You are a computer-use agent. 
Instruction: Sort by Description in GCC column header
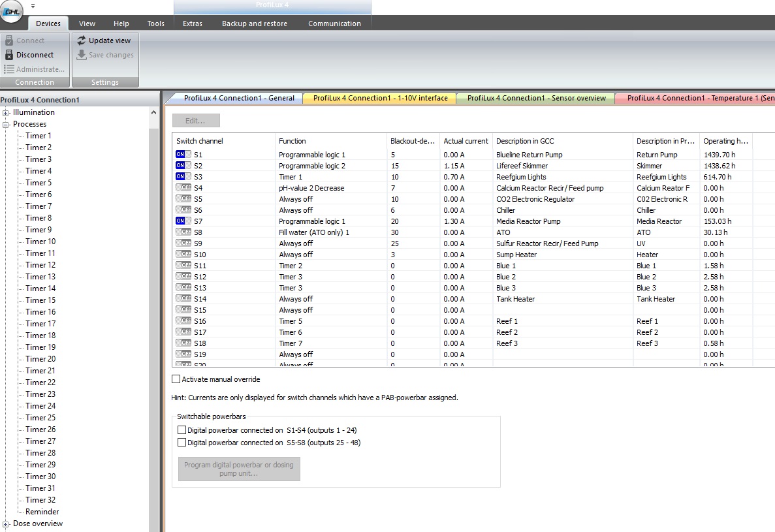(562, 141)
